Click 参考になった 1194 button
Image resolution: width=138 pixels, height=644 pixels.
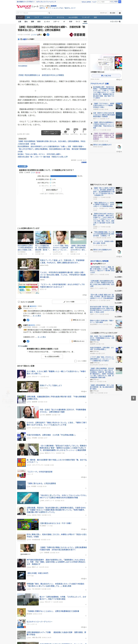78,320
